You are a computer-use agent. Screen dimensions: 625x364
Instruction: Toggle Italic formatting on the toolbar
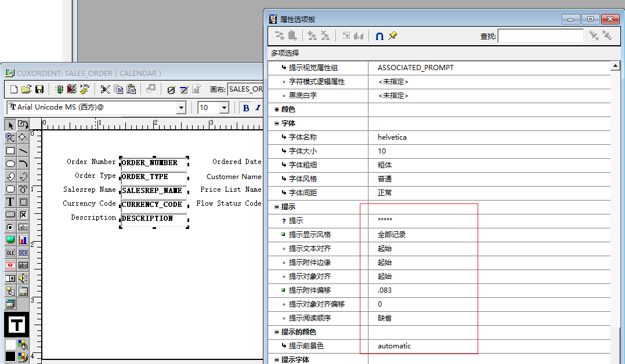coord(258,106)
